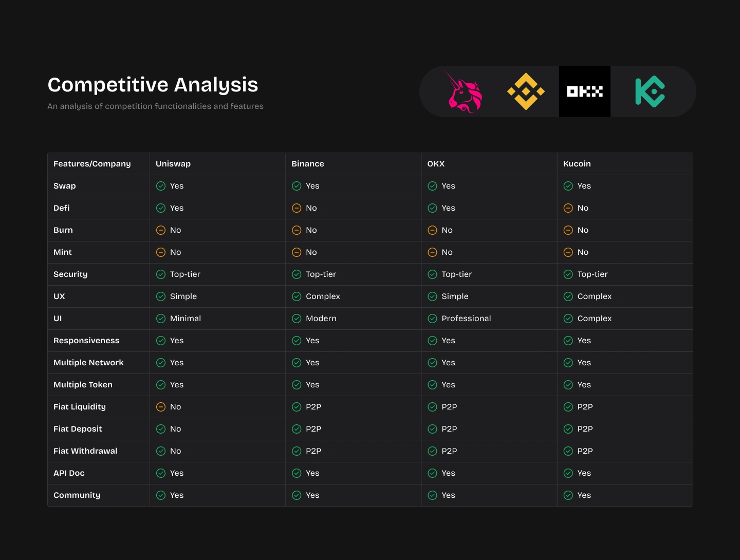Image resolution: width=740 pixels, height=560 pixels.
Task: Click green check icon for OKX Security
Action: pos(433,274)
